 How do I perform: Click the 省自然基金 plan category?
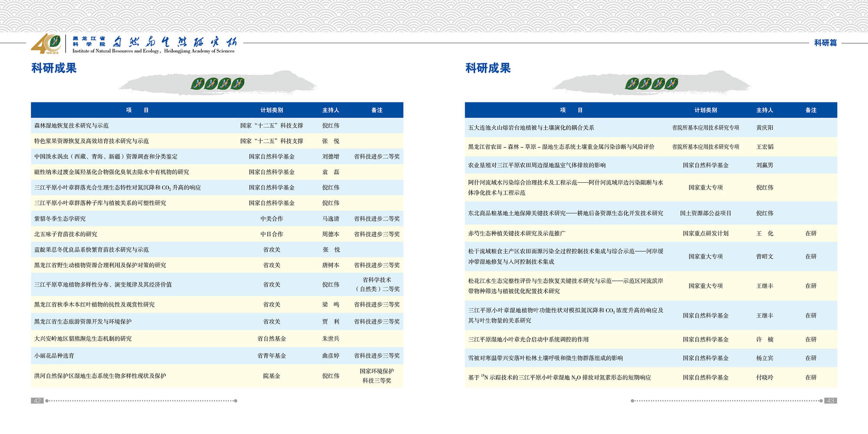coord(272,339)
